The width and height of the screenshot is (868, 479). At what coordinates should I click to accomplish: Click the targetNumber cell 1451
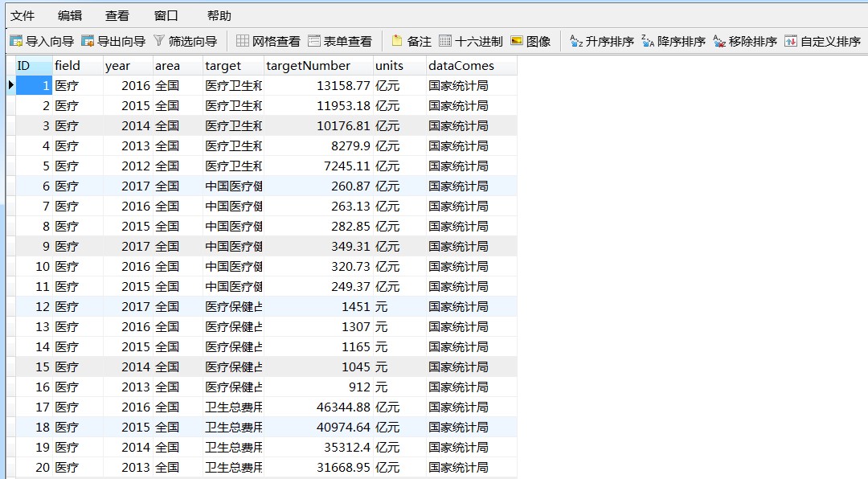click(x=319, y=306)
